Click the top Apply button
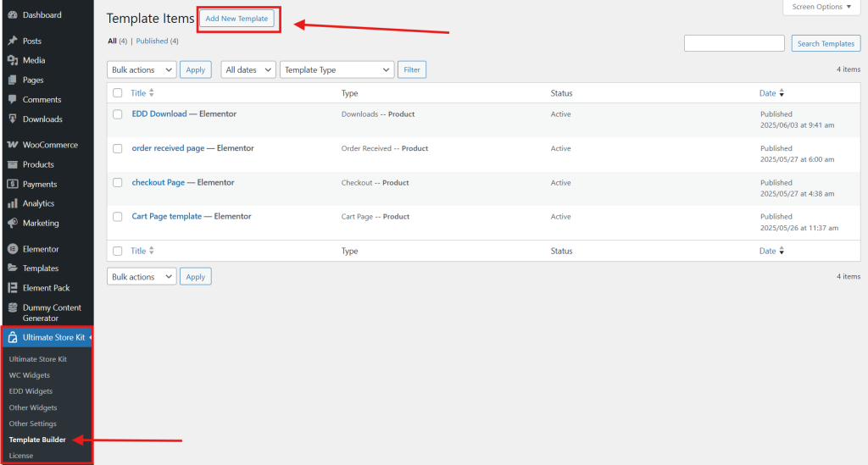 coord(196,69)
